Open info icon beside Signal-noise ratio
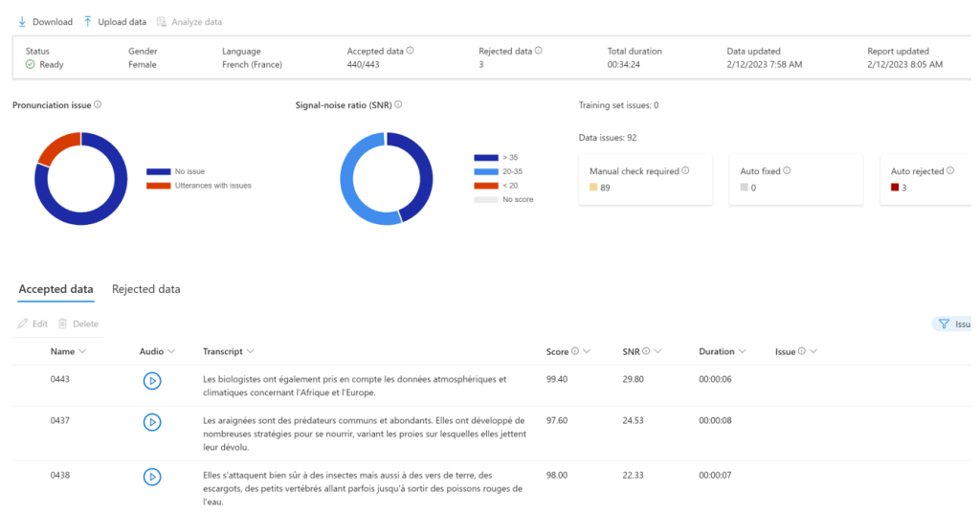980x514 pixels. pyautogui.click(x=398, y=105)
